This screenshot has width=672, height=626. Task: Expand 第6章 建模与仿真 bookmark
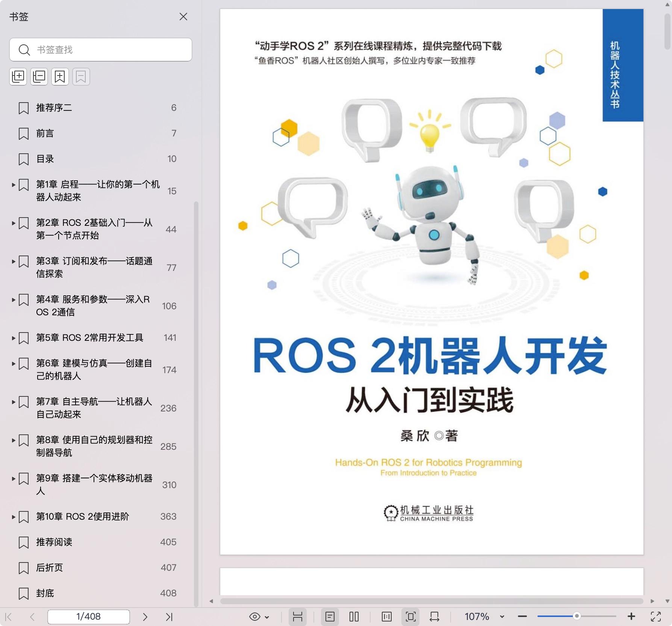14,364
